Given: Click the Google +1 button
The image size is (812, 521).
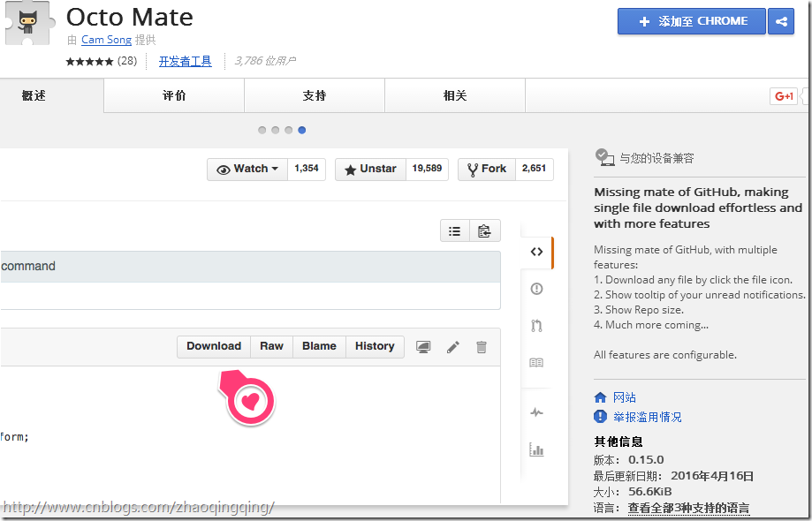Looking at the screenshot, I should [x=784, y=96].
